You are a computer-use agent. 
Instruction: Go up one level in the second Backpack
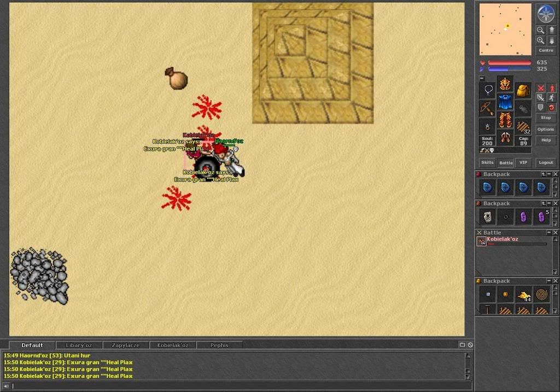click(x=543, y=203)
